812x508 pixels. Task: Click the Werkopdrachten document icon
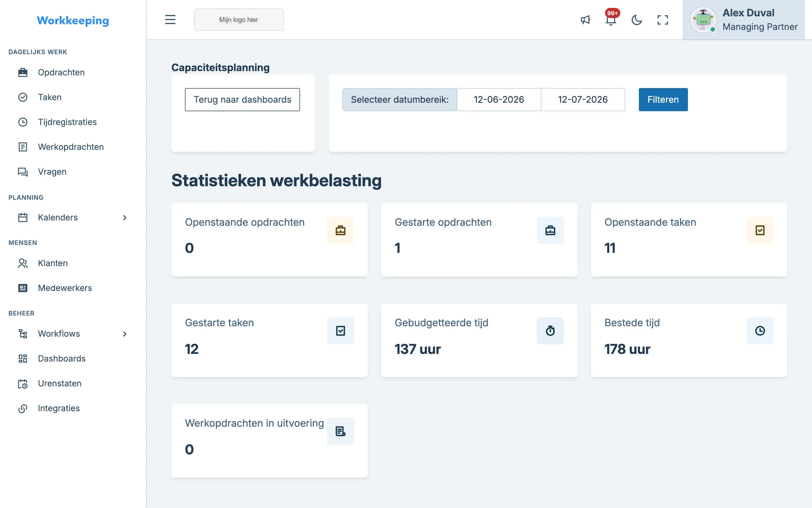click(x=23, y=147)
